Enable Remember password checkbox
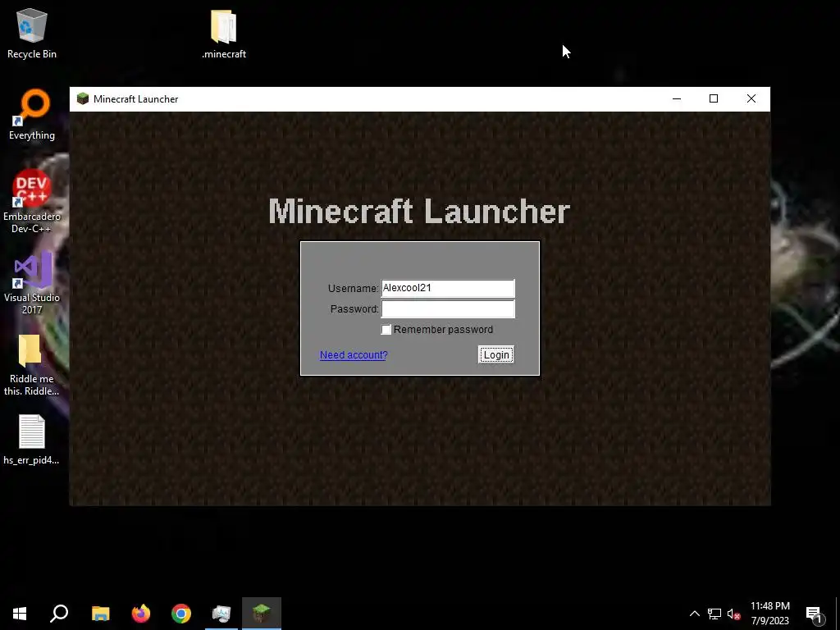Image resolution: width=840 pixels, height=630 pixels. tap(386, 330)
